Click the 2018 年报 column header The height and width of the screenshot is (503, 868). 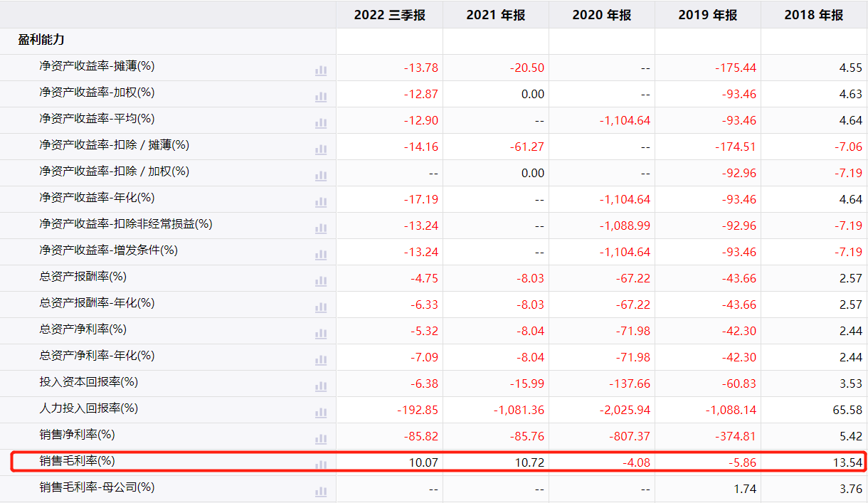(813, 15)
